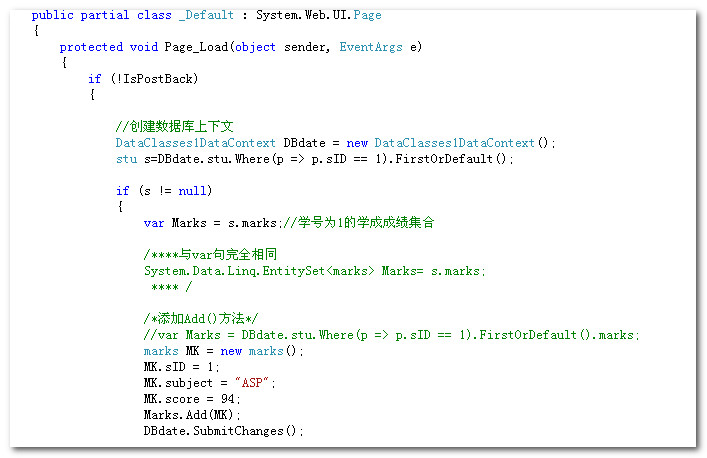Click 'System.Web.UI.Page' base class
Screen dimensions: 707x458
tap(319, 15)
